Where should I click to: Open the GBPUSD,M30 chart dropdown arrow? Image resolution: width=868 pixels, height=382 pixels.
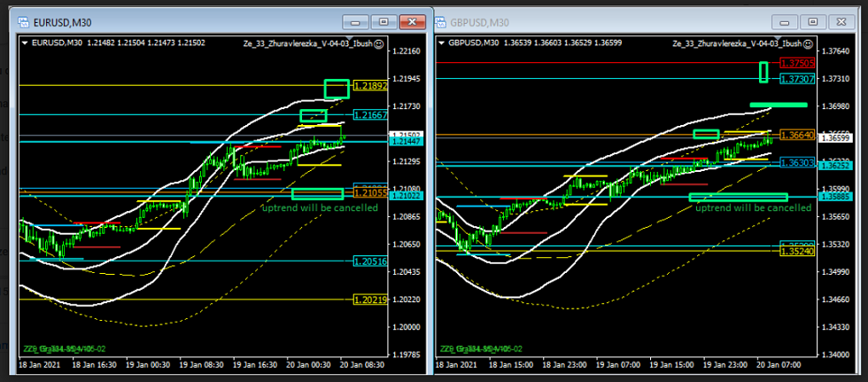[442, 43]
